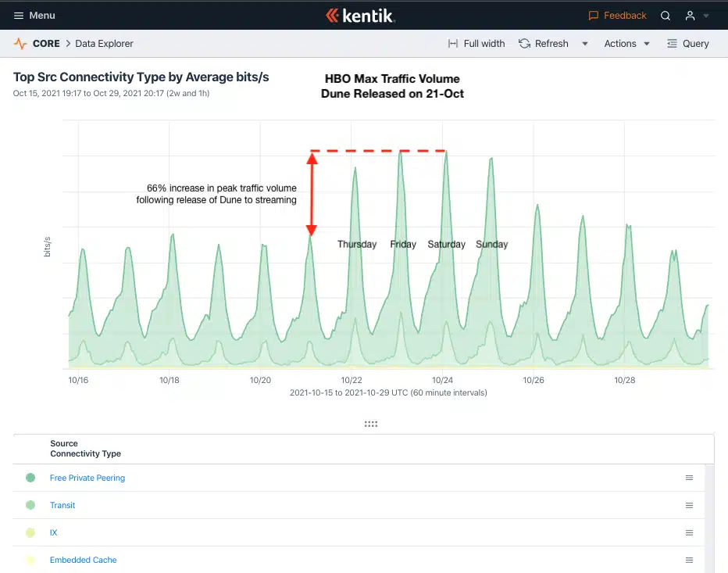Open the Transit link
Viewport: 728px width, 573px height.
click(62, 505)
